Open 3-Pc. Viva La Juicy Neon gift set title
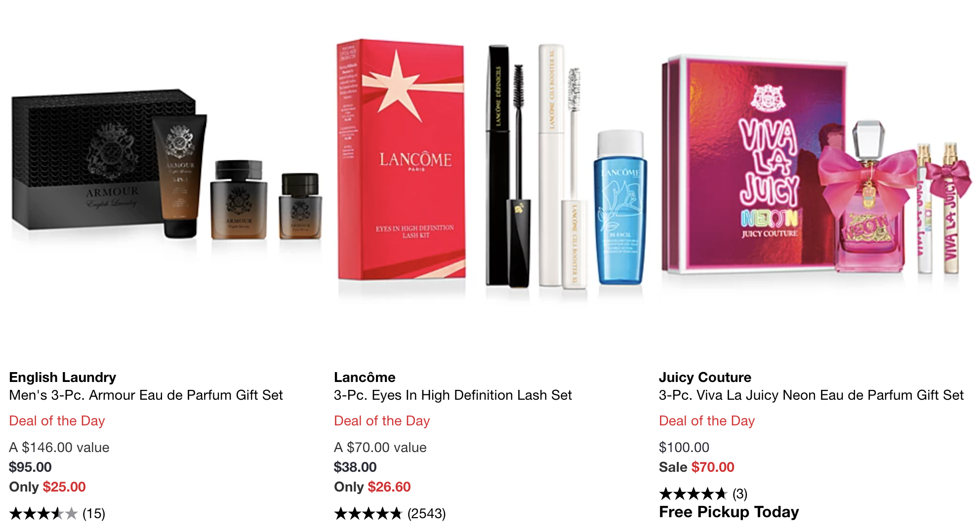Viewport: 980px width, 531px height. point(811,395)
